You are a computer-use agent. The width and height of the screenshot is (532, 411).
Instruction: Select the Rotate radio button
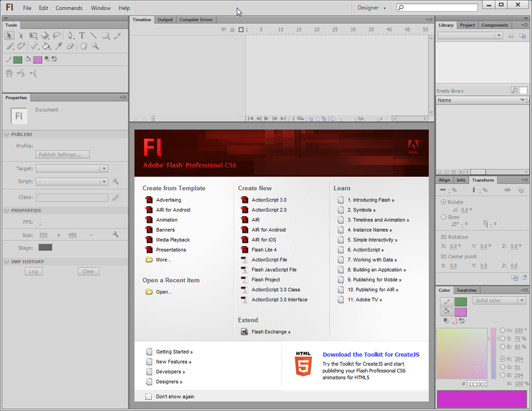(444, 202)
